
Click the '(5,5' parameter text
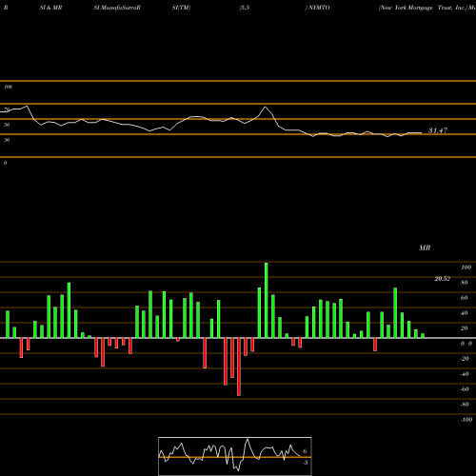245,8
